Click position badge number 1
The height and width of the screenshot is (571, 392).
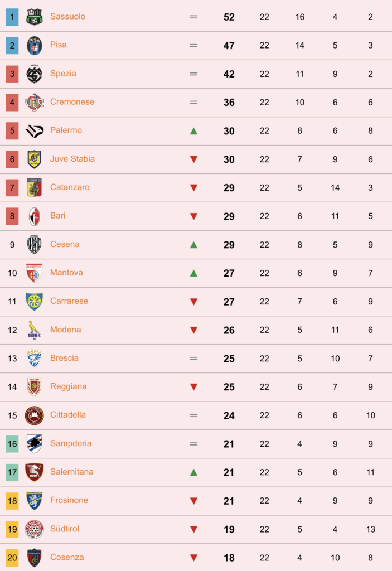point(12,17)
